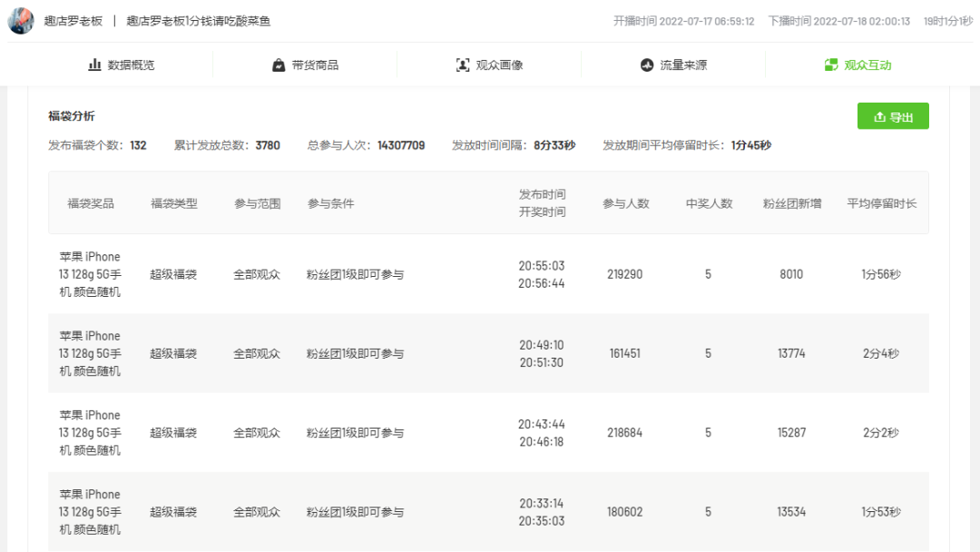The height and width of the screenshot is (552, 980).
Task: Click stay duration 1分53秒
Action: point(881,512)
